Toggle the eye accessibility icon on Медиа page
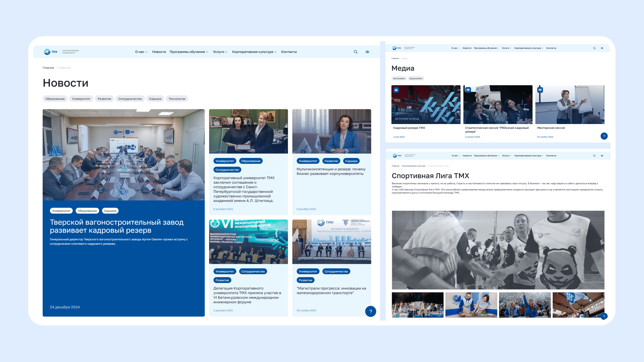This screenshot has height=362, width=644. click(x=602, y=48)
